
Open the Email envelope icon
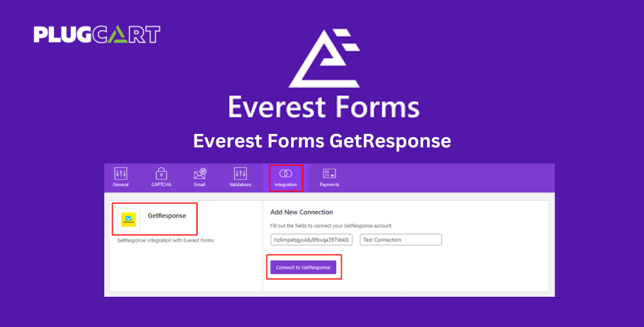coord(200,174)
